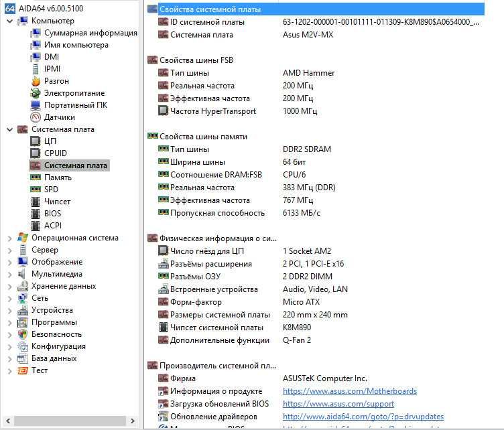The image size is (504, 430).
Task: Click the Портативный ПК laptop icon
Action: (36, 105)
